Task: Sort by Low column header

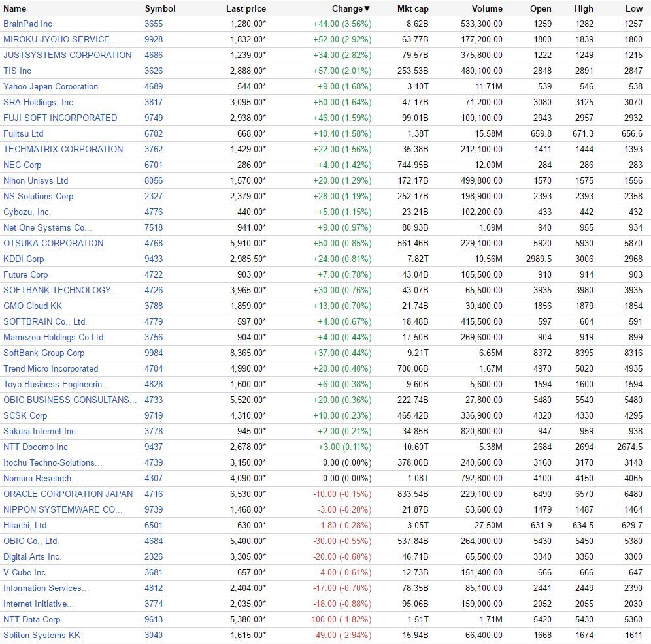Action: pyautogui.click(x=634, y=8)
